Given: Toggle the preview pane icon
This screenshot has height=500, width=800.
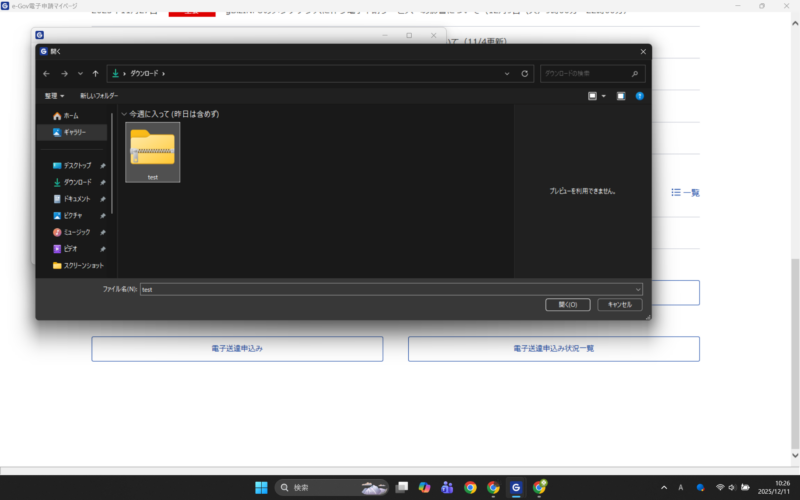Looking at the screenshot, I should point(621,96).
